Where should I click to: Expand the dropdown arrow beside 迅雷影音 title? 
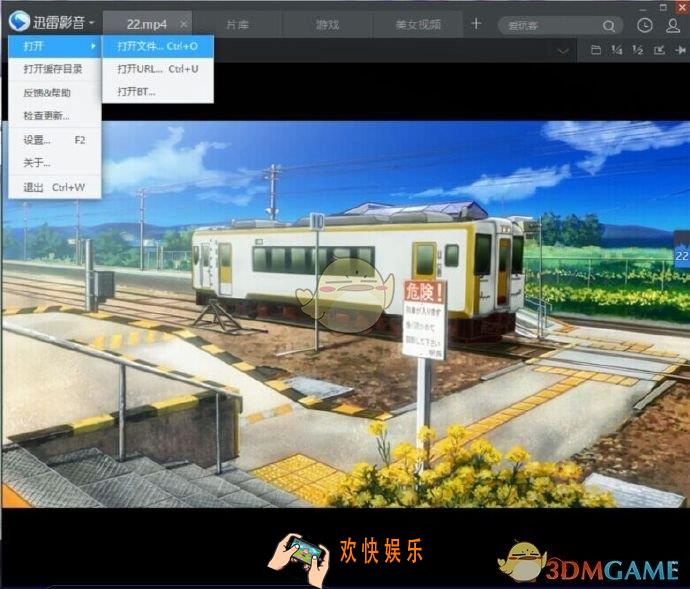click(92, 22)
